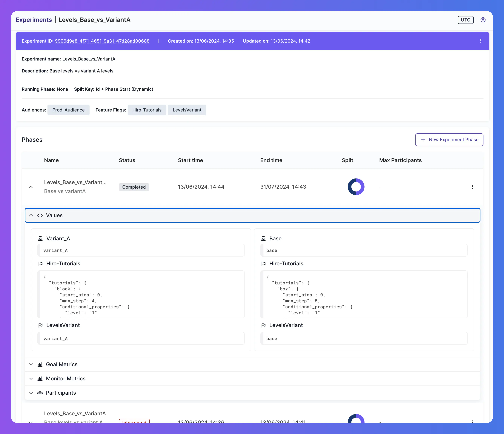504x434 pixels.
Task: Click the bar chart icon beside Monitor Metrics
Action: 40,379
